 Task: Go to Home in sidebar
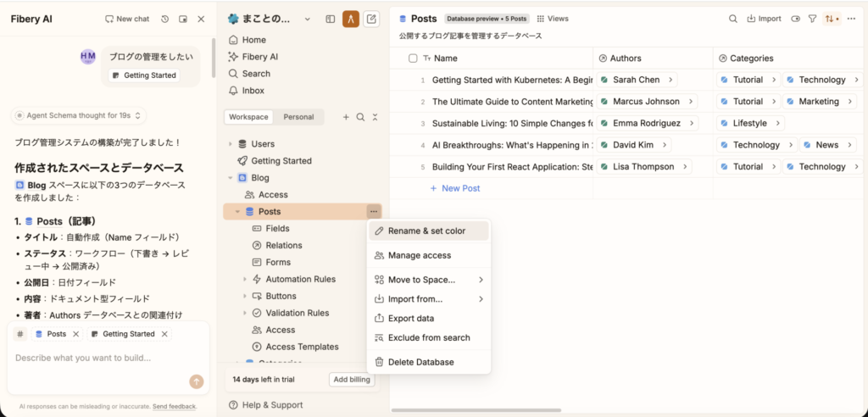[303, 40]
